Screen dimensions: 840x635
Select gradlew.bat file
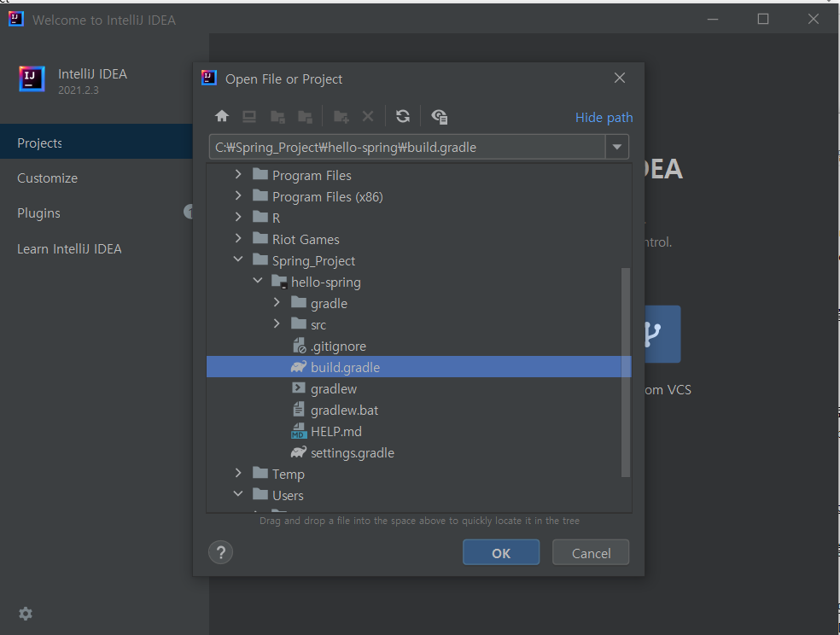point(418,411)
